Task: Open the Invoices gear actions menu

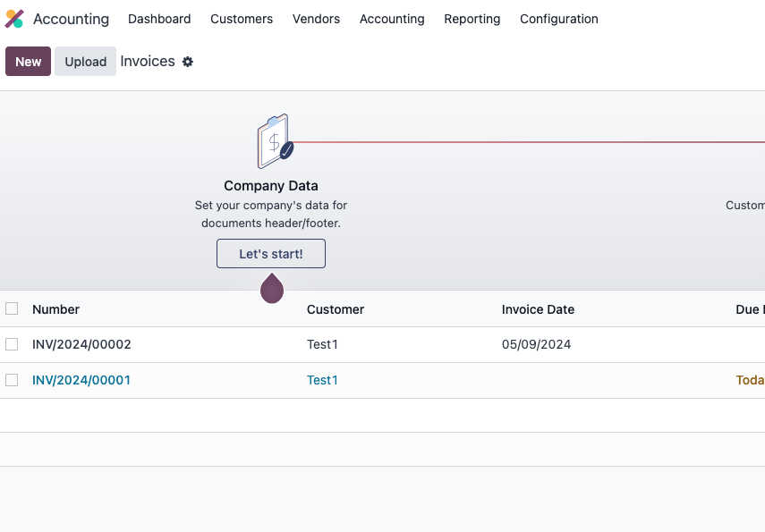Action: click(x=188, y=62)
